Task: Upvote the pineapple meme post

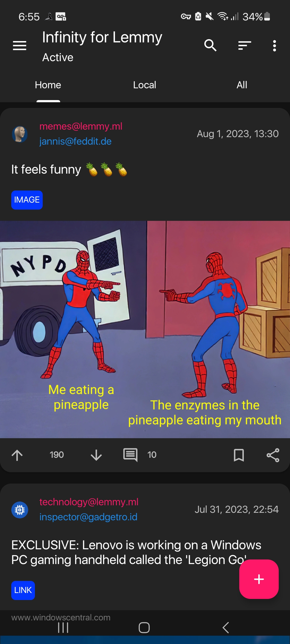Action: (17, 455)
